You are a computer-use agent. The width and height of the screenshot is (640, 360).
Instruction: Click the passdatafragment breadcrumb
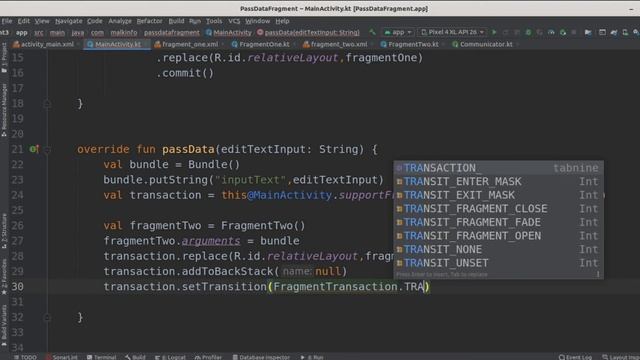click(x=172, y=32)
